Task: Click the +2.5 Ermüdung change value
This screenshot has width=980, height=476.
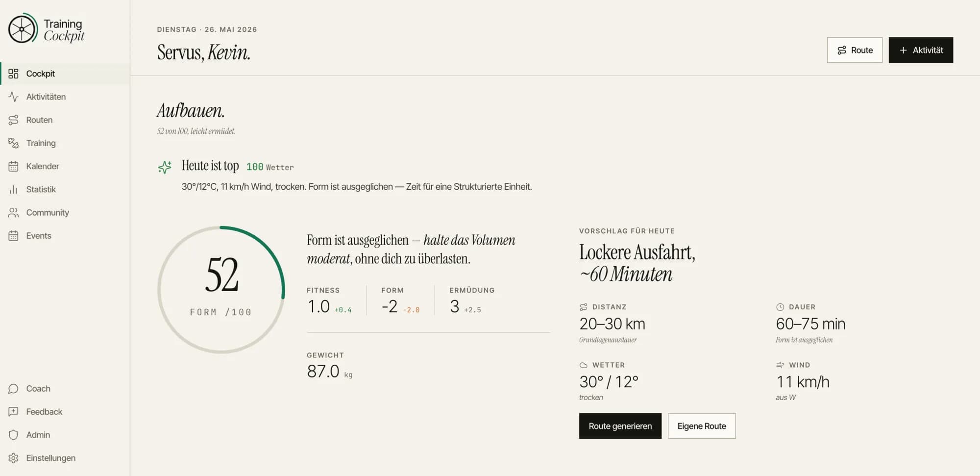Action: 472,310
